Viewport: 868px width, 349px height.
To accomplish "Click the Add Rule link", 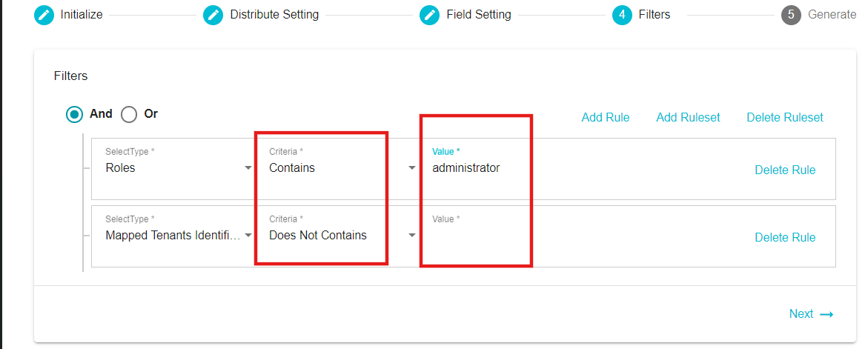I will coord(605,117).
